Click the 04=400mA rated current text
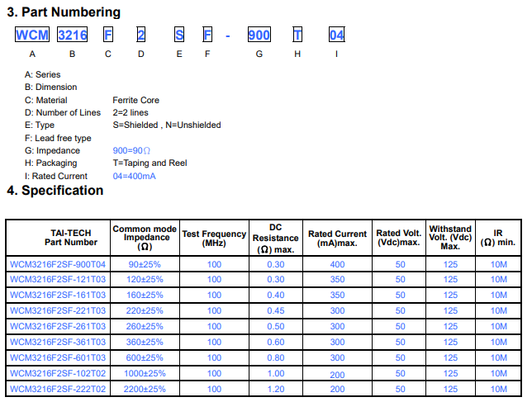Screen dimensions: 532x402 (135, 177)
